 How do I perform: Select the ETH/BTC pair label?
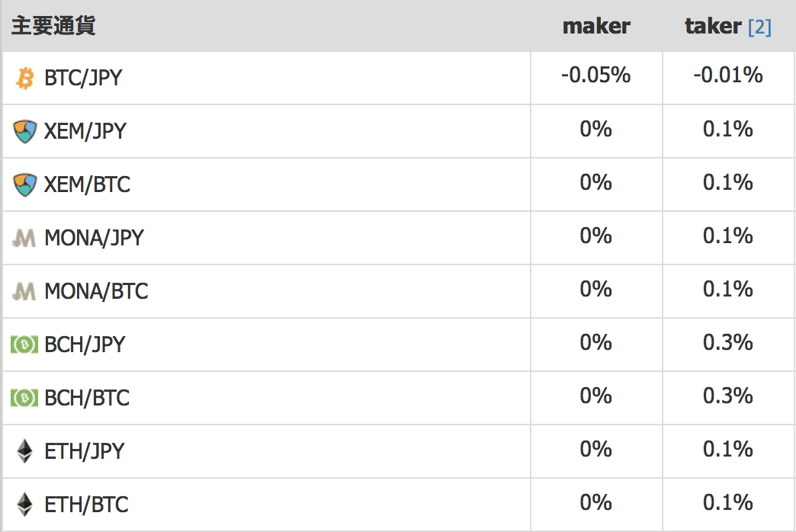[86, 505]
